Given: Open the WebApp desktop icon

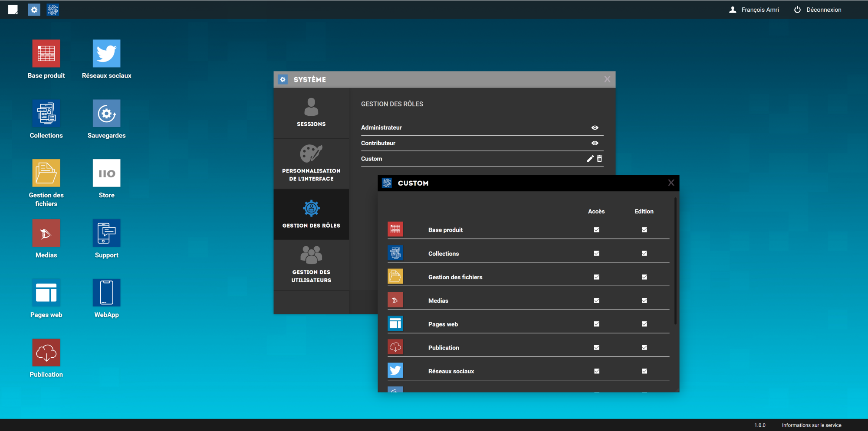Looking at the screenshot, I should point(106,293).
